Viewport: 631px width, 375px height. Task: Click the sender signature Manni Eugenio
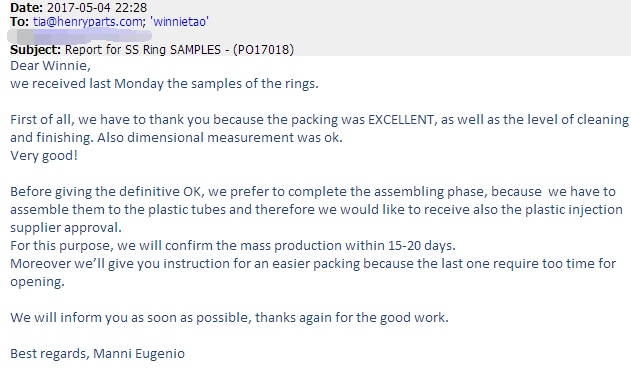point(139,354)
